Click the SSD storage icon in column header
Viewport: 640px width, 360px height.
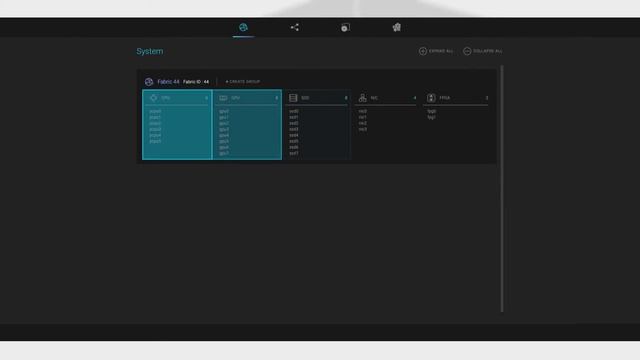coord(293,98)
